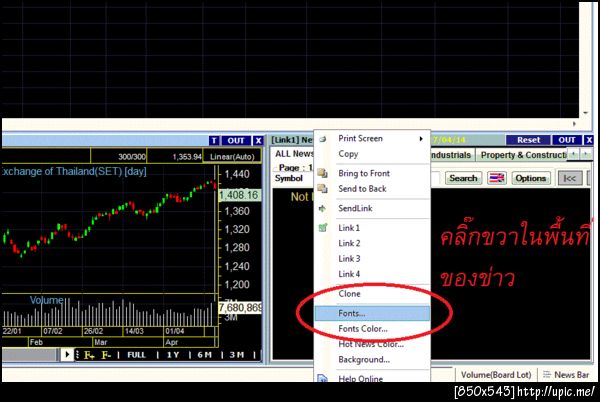The image size is (600, 402).
Task: Click 1,408.16 current price label
Action: coord(239,195)
